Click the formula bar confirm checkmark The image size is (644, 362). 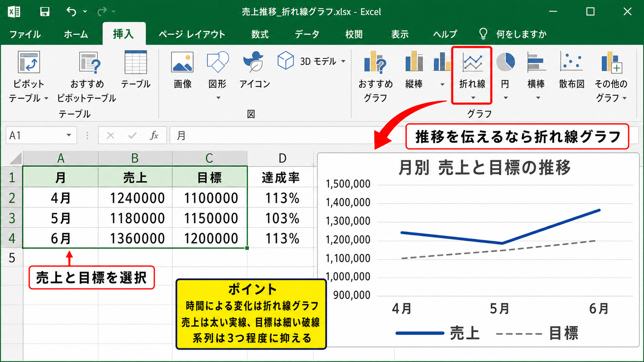point(132,135)
